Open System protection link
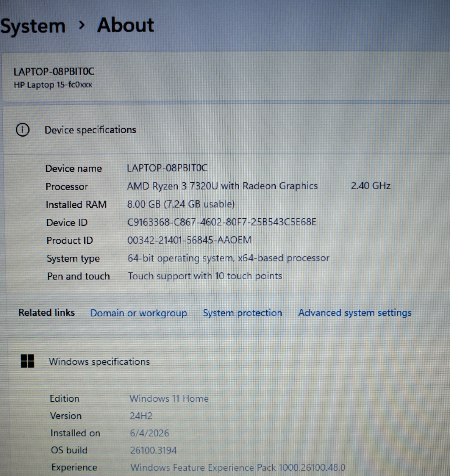The image size is (450, 476). [243, 313]
